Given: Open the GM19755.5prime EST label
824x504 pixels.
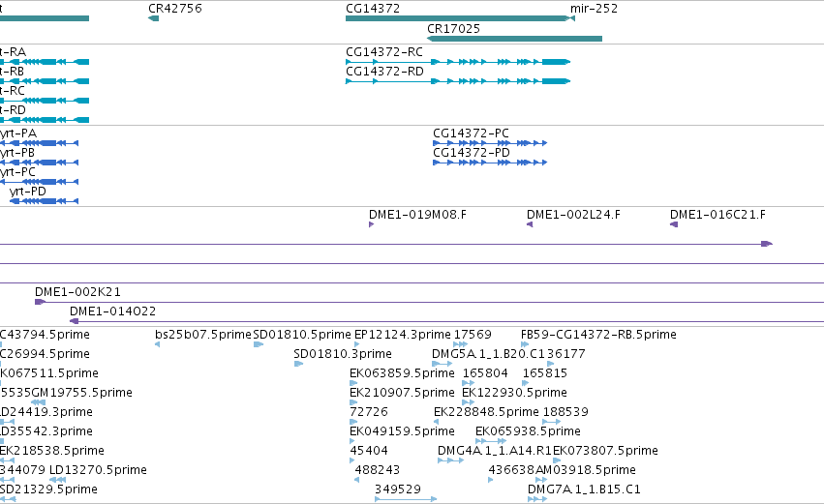Looking at the screenshot, I should tap(81, 393).
